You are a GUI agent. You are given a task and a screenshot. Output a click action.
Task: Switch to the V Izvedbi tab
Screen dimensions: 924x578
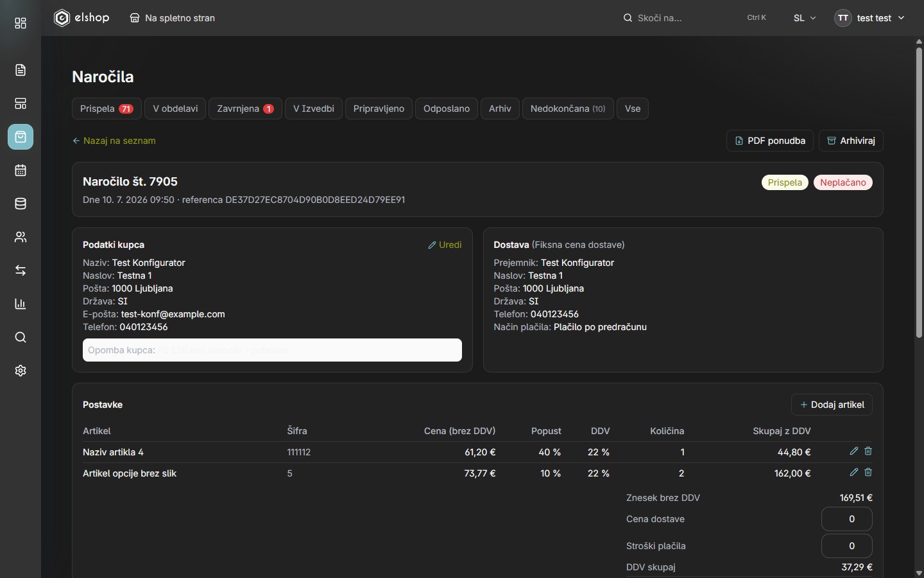click(x=314, y=109)
